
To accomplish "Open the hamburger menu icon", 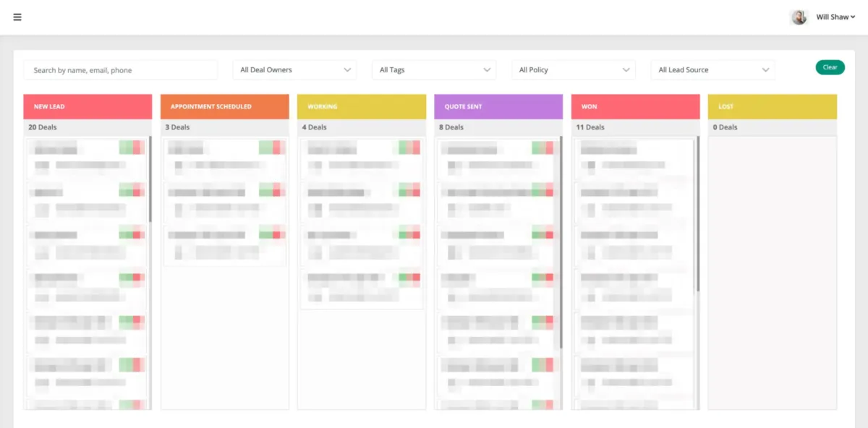I will point(17,17).
